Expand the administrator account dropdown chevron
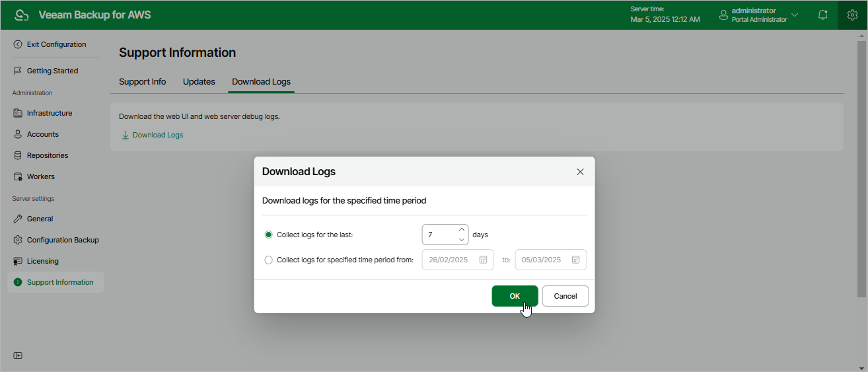 click(x=795, y=15)
